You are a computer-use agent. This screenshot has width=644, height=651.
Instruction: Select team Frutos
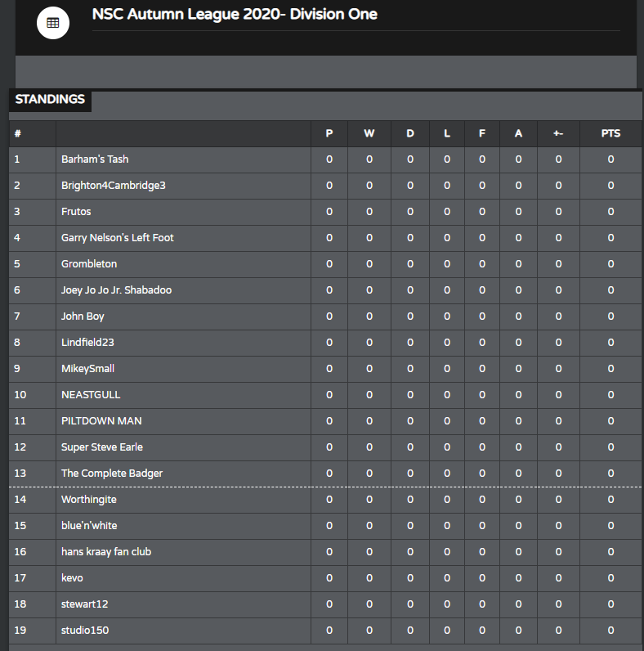76,212
